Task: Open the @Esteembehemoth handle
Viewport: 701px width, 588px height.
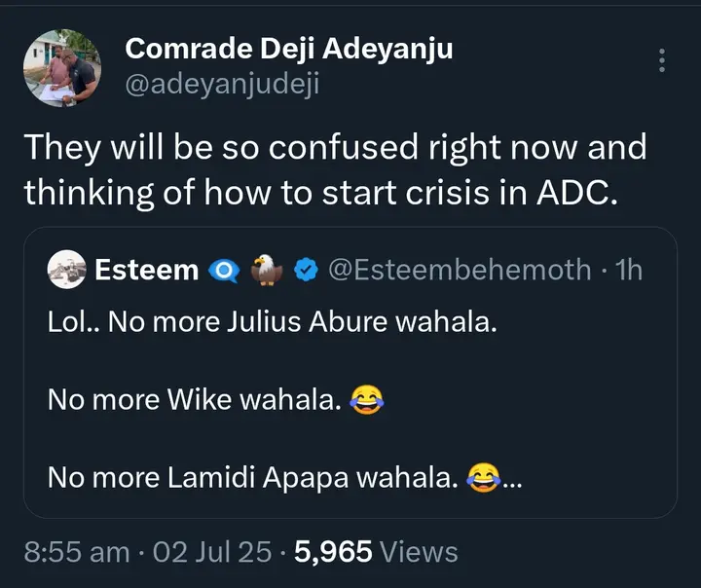Action: pyautogui.click(x=461, y=270)
